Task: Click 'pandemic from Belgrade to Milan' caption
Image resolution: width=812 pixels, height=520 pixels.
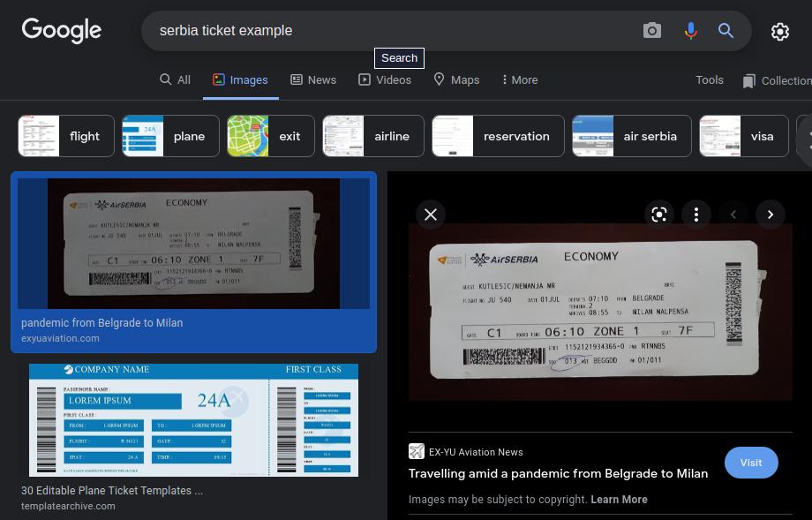Action: (x=102, y=322)
